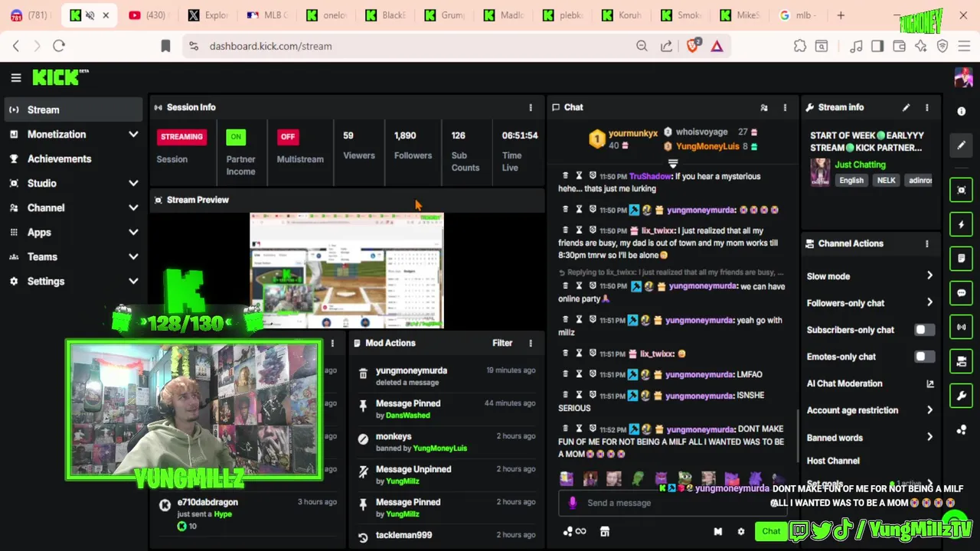
Task: Open a new browser tab
Action: [x=841, y=15]
